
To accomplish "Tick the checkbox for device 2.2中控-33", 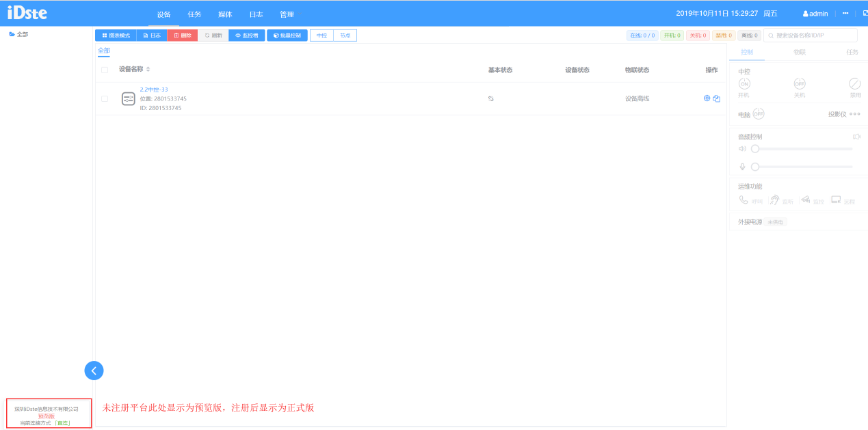I will [105, 98].
